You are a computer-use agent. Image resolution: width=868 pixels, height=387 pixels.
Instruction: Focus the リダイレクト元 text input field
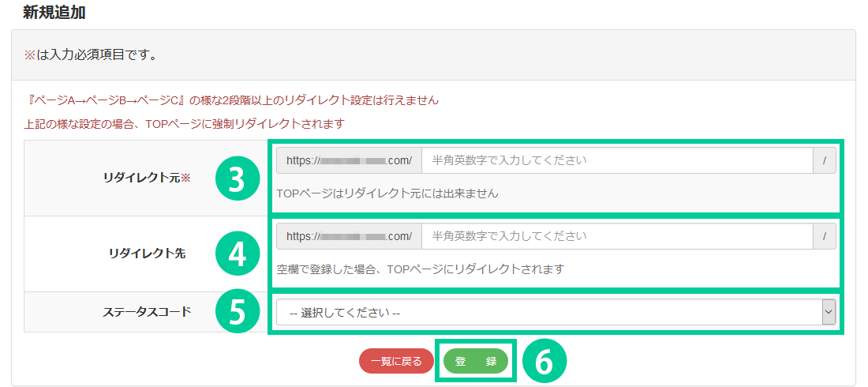617,160
